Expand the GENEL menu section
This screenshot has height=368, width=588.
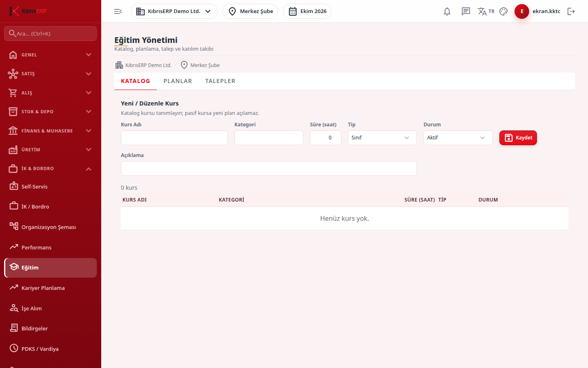coord(50,55)
